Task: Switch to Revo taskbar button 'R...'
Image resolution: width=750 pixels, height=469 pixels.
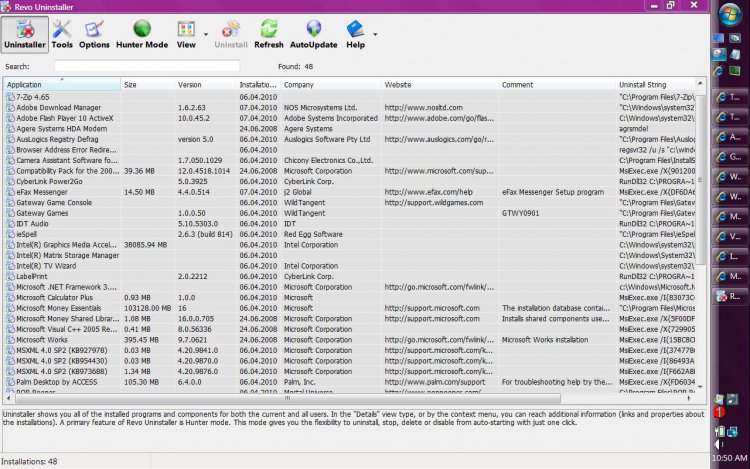Action: [729, 296]
